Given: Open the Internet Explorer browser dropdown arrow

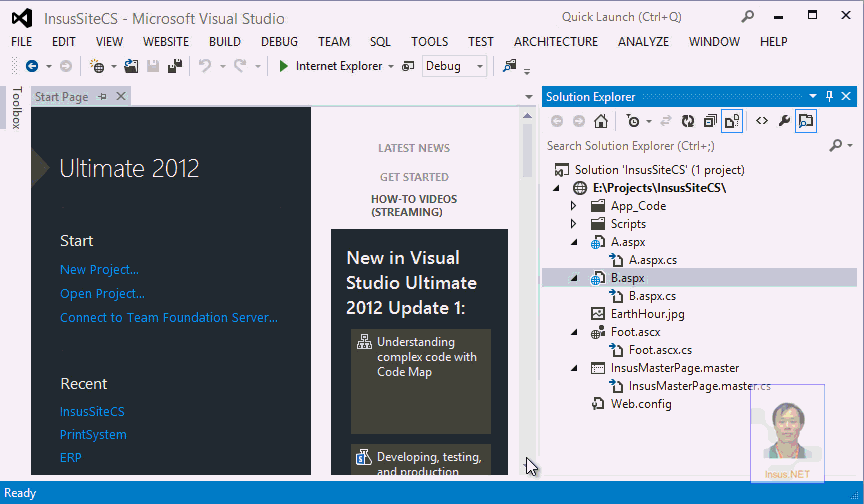Looking at the screenshot, I should (x=391, y=66).
